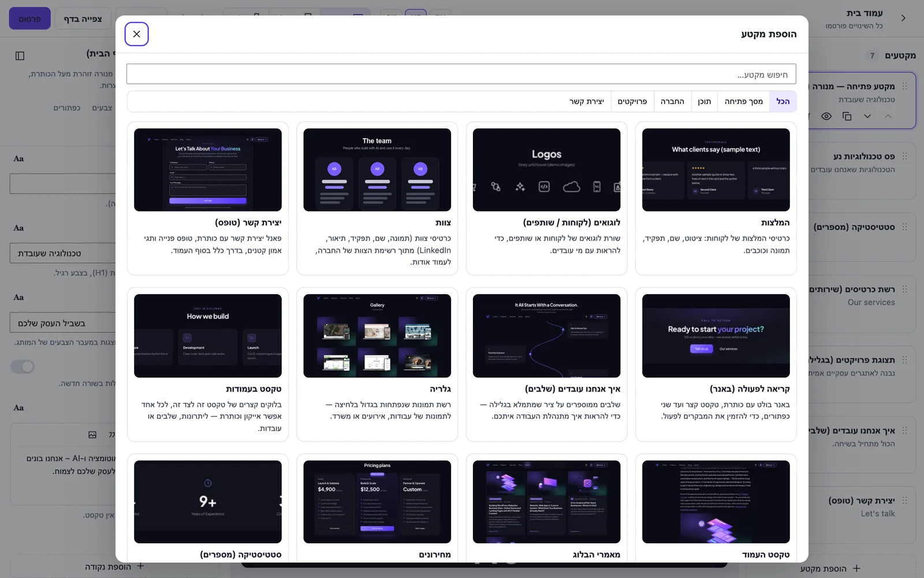The image size is (924, 578).
Task: Pick the Ready to start your project banner
Action: [x=716, y=336]
